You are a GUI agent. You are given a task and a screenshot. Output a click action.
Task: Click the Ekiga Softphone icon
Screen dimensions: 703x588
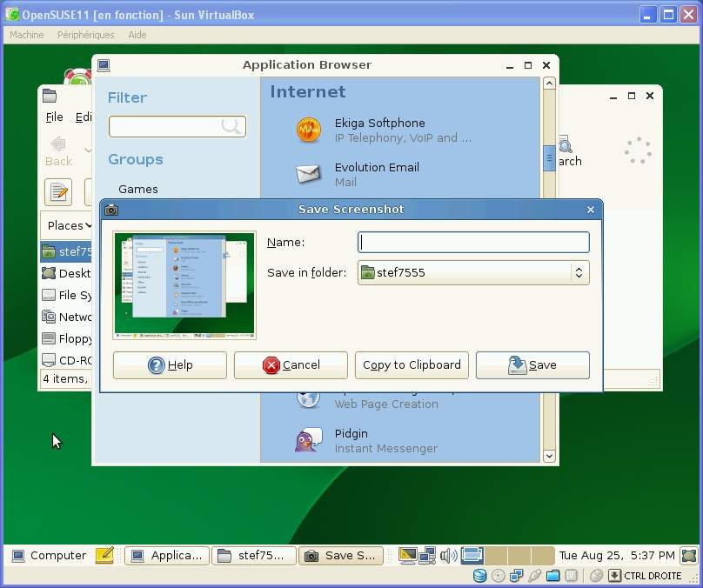[309, 130]
